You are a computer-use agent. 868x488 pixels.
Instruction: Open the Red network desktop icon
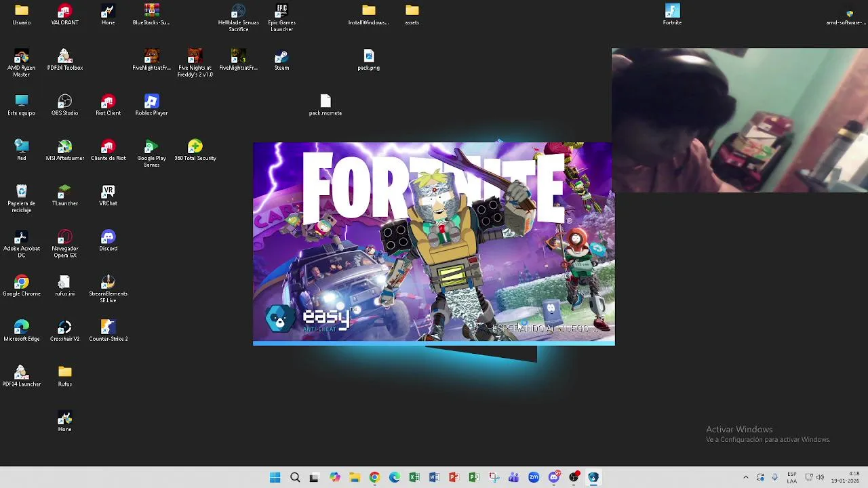coord(21,150)
